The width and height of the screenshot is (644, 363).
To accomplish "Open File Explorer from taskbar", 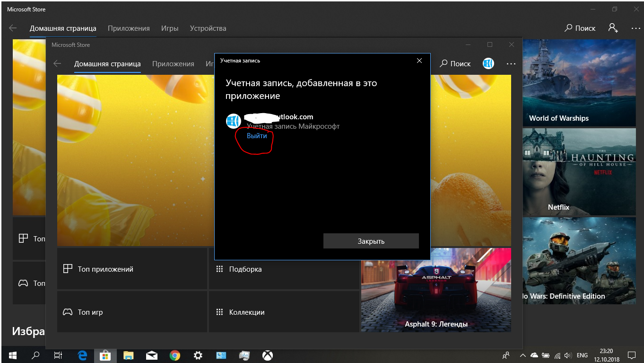I will click(129, 355).
